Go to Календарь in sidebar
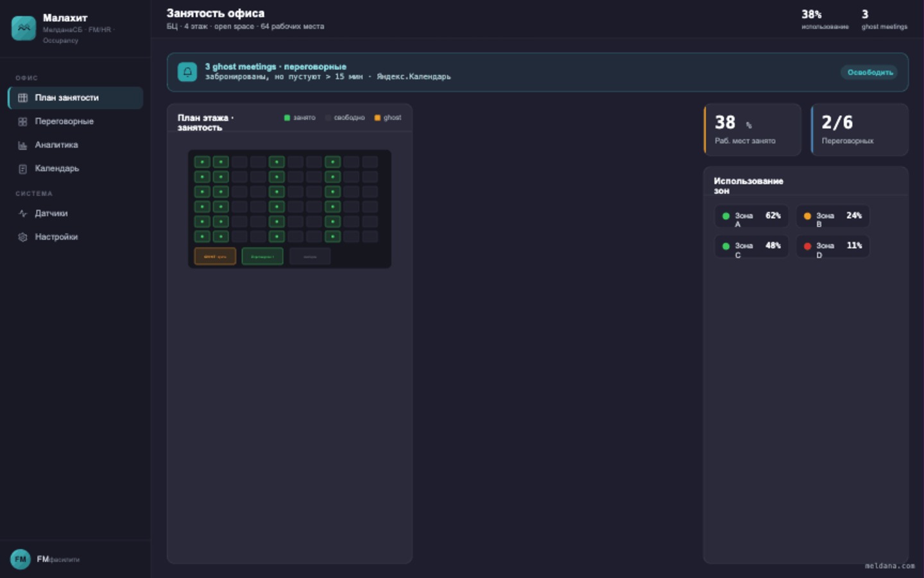924x578 pixels. 76,168
